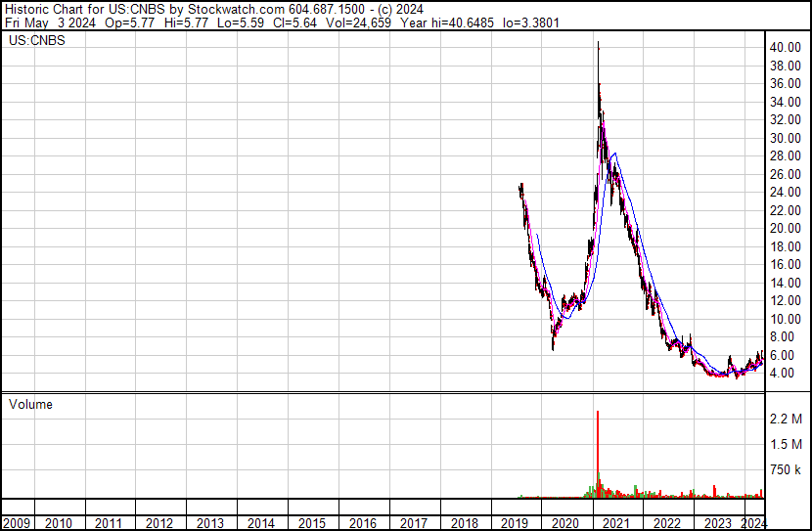The height and width of the screenshot is (531, 812).
Task: Click the 'Vol=24,659' volume value
Action: point(358,22)
